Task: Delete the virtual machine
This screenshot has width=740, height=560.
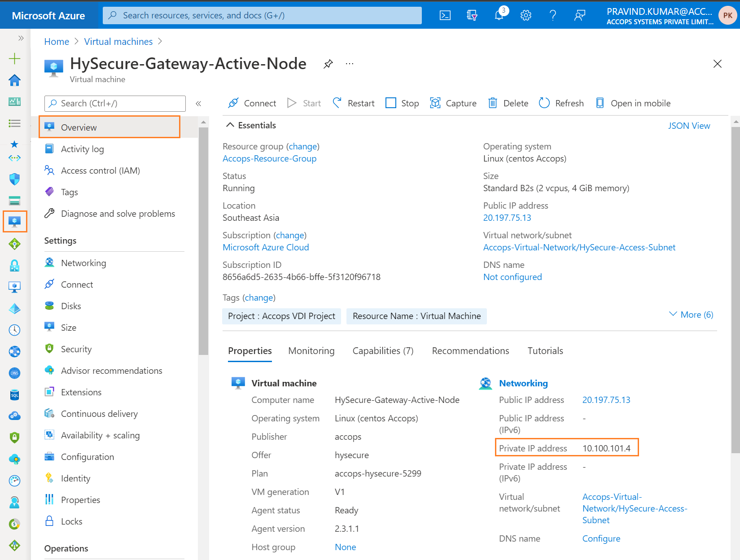Action: pos(508,103)
